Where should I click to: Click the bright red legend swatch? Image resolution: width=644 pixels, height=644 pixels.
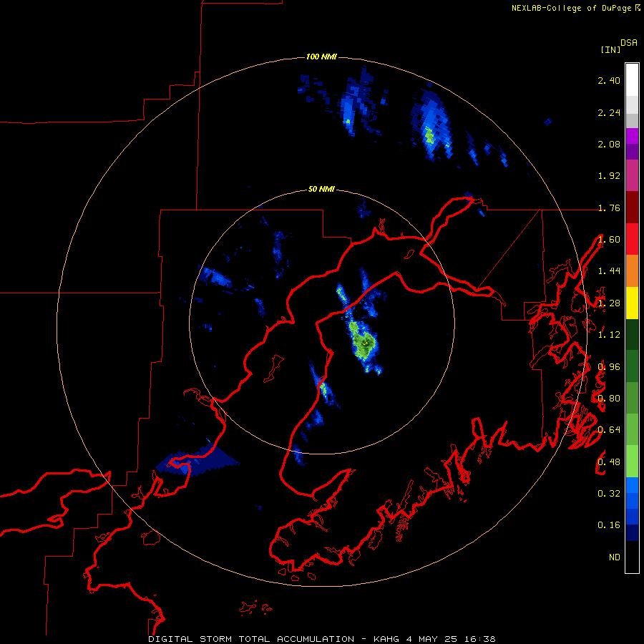632,239
